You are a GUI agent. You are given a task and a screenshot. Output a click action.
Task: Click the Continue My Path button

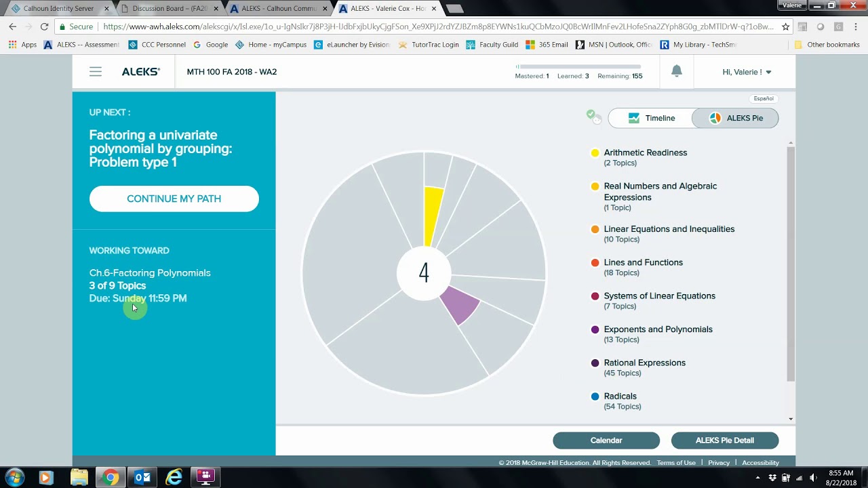coord(174,199)
